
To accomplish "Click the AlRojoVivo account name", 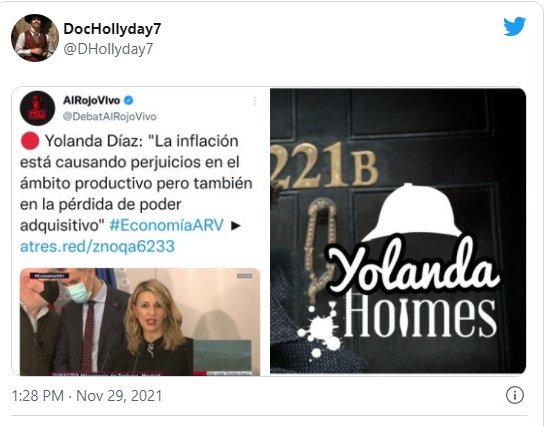I will pos(92,101).
